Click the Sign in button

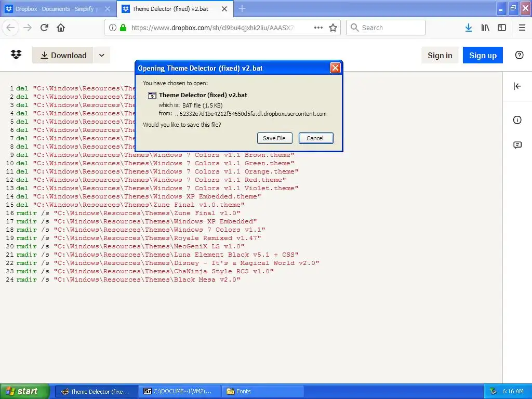440,55
